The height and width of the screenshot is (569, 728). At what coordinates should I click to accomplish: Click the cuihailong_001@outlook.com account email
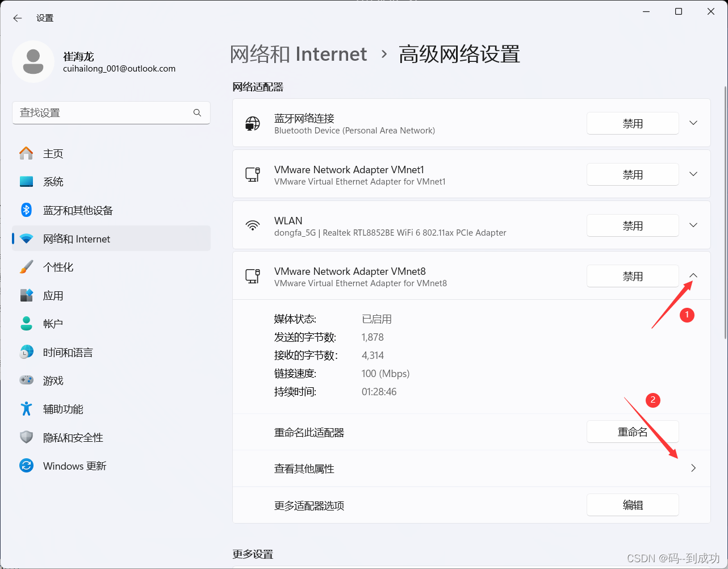click(x=119, y=69)
